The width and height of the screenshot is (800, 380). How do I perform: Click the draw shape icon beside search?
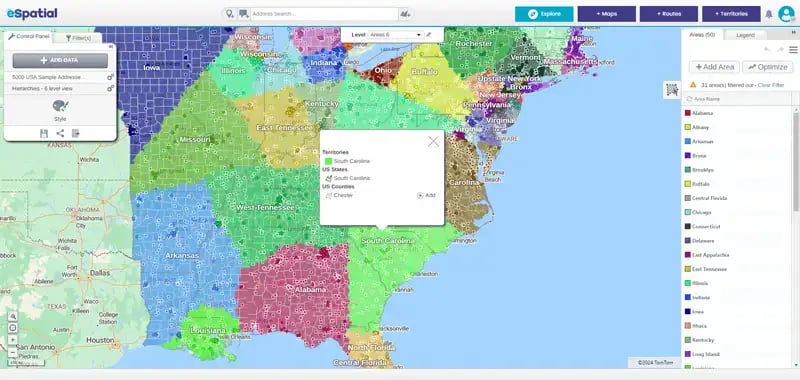(x=405, y=14)
